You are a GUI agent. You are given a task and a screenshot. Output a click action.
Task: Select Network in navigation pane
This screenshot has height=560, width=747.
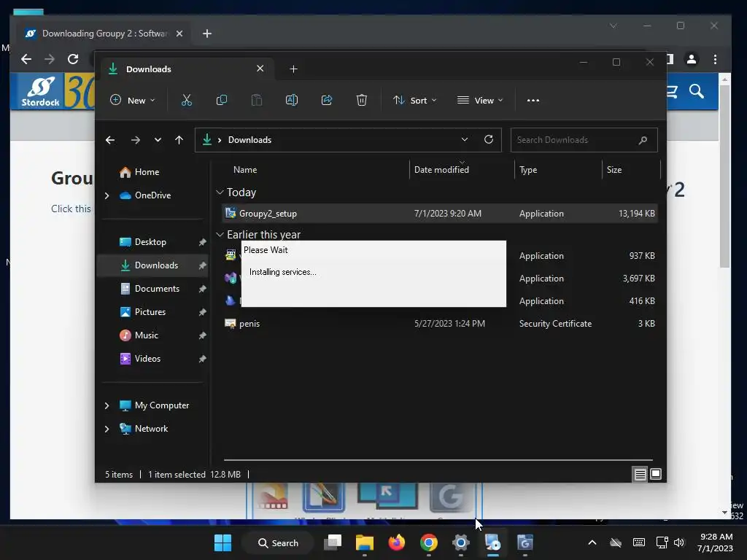click(x=151, y=429)
